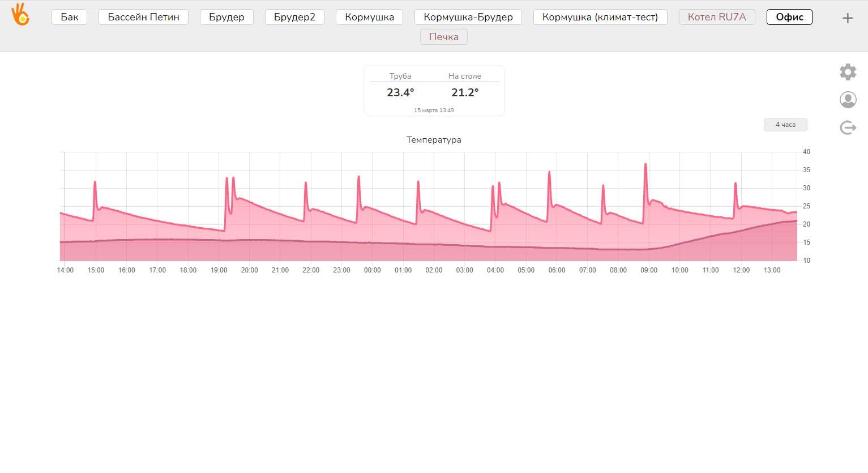This screenshot has height=473, width=868.
Task: Open settings via the gear icon
Action: (x=848, y=72)
